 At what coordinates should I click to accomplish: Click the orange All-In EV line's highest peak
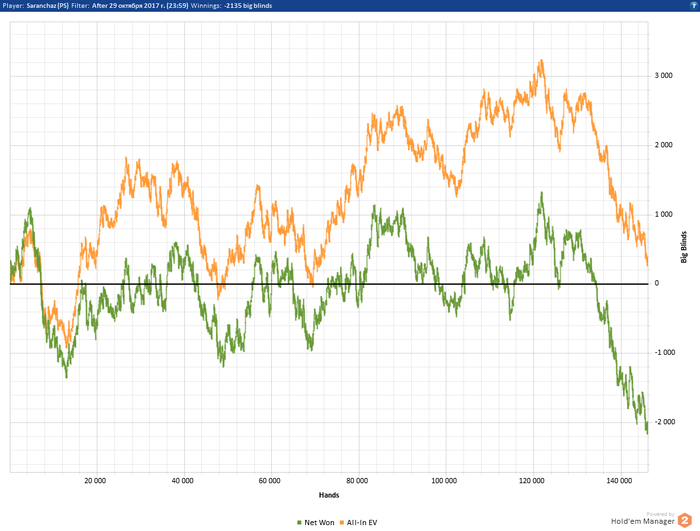click(x=542, y=60)
